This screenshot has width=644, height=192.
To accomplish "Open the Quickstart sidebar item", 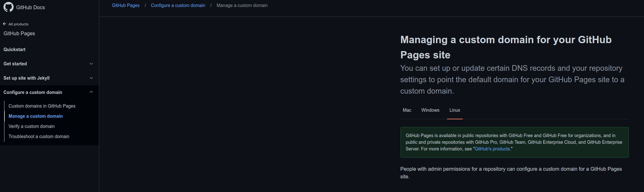I will click(x=15, y=50).
